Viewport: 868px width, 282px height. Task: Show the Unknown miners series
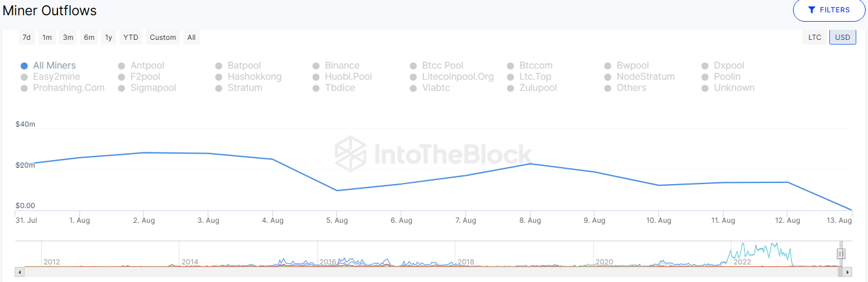(x=705, y=88)
